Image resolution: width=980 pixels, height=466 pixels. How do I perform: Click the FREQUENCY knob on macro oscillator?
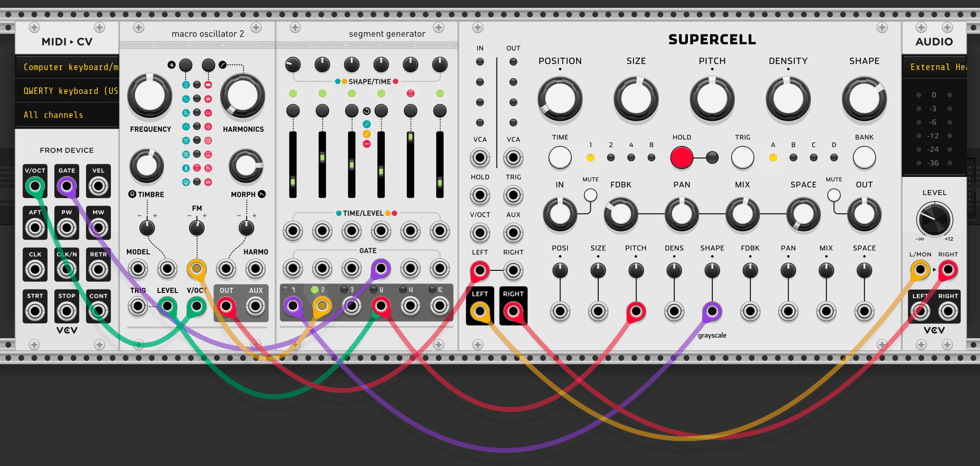(x=150, y=96)
